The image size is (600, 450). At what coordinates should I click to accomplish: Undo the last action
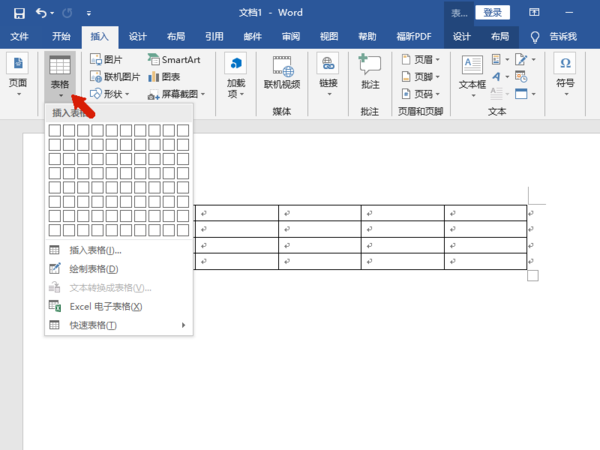[x=41, y=13]
